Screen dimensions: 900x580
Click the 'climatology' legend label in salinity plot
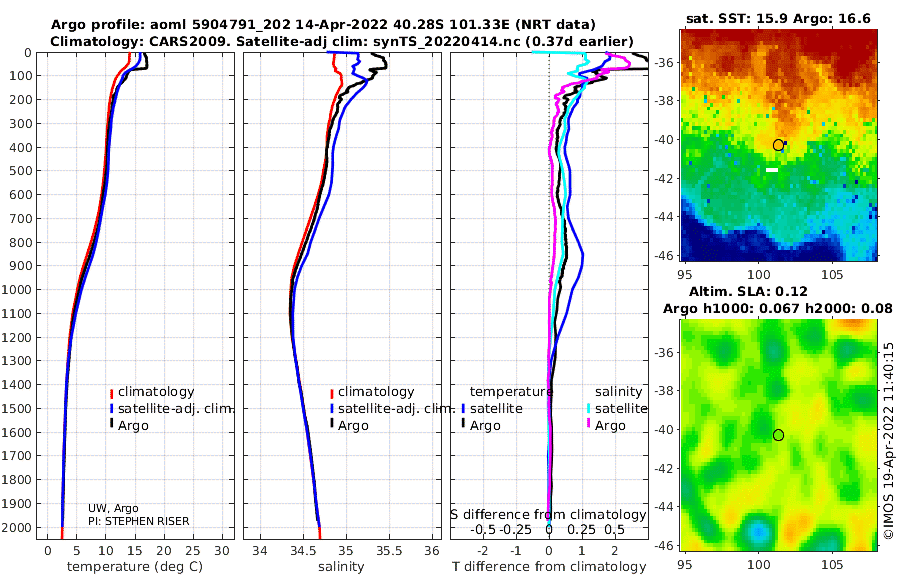(x=376, y=392)
